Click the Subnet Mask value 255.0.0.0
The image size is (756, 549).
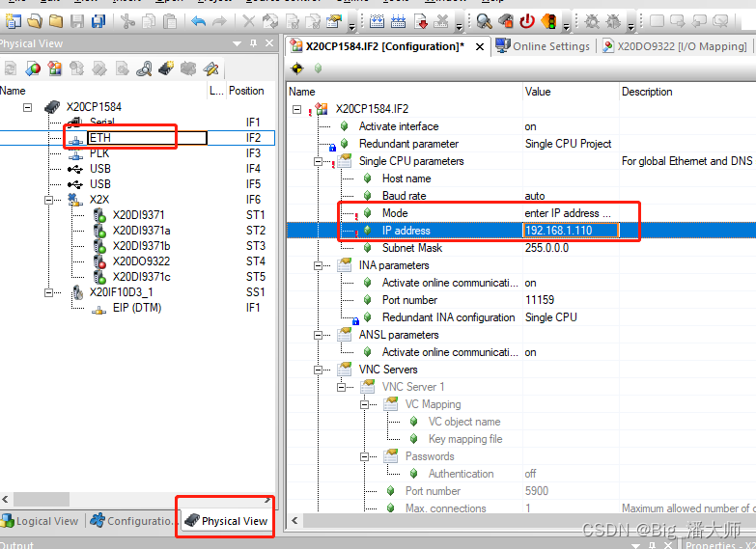[x=546, y=248]
